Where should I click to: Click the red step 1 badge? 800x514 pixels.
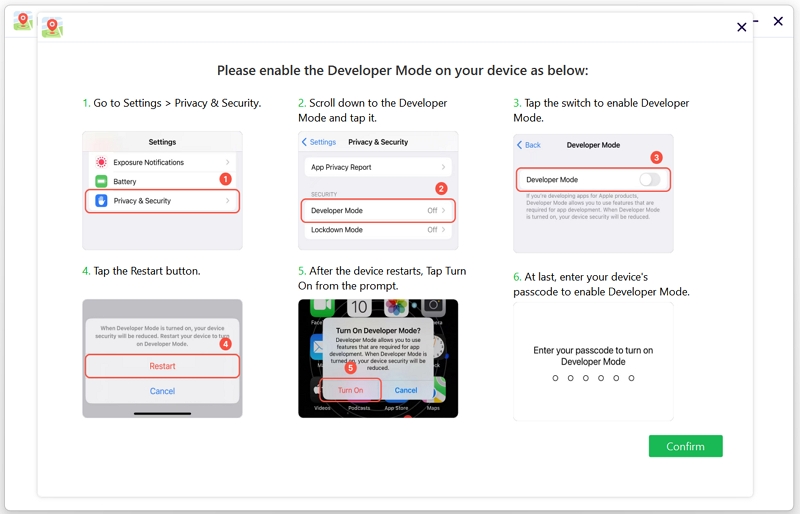click(x=225, y=179)
